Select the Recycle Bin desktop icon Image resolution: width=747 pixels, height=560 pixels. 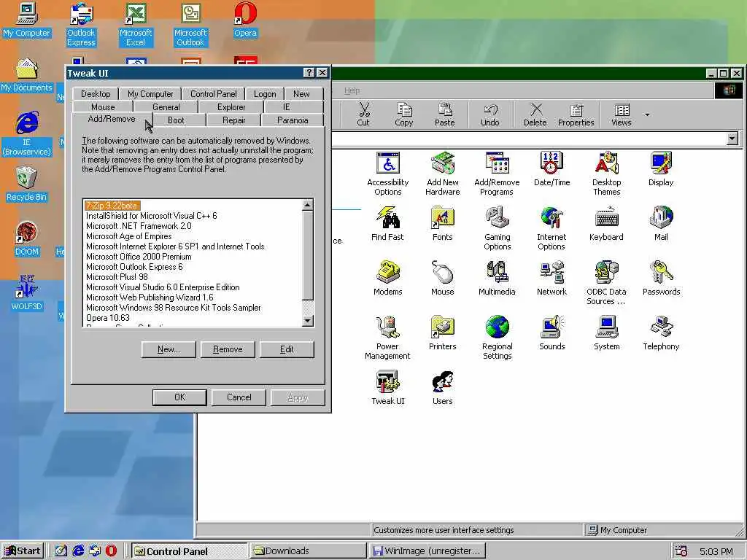27,184
